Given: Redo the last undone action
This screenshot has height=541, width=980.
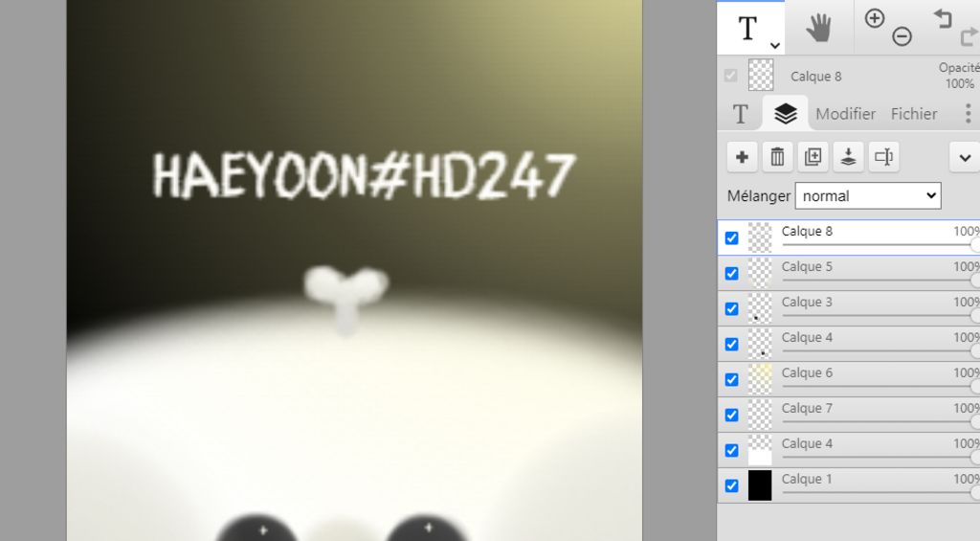Looking at the screenshot, I should [x=970, y=37].
